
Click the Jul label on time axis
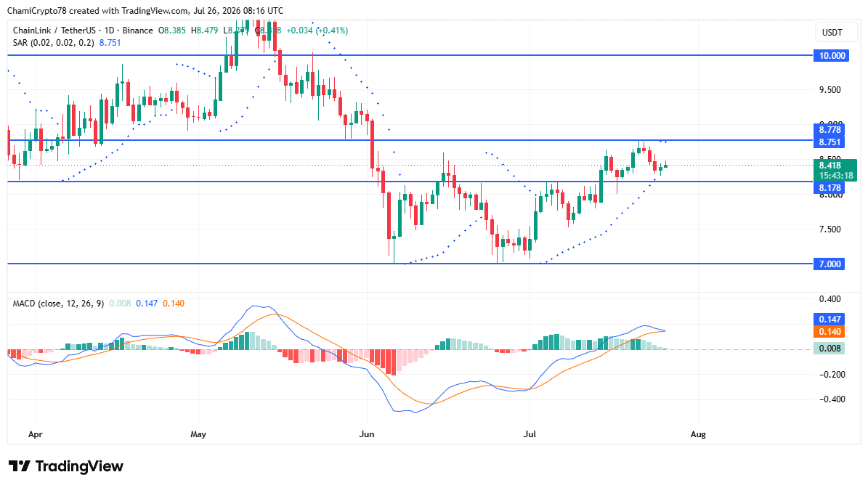click(x=530, y=434)
